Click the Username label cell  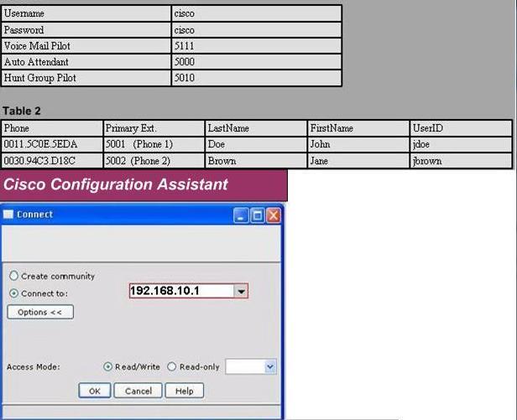click(x=86, y=13)
